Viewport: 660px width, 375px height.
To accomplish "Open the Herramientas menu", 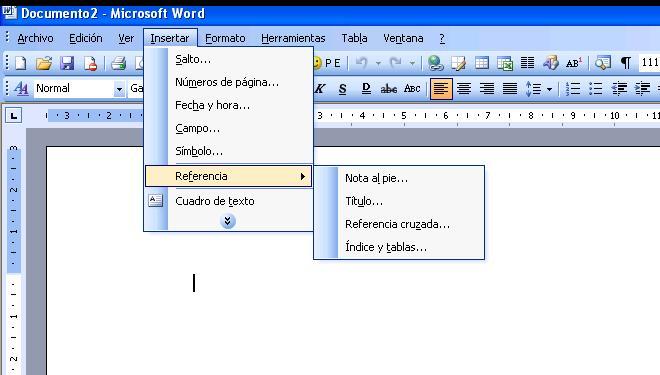I will click(293, 38).
